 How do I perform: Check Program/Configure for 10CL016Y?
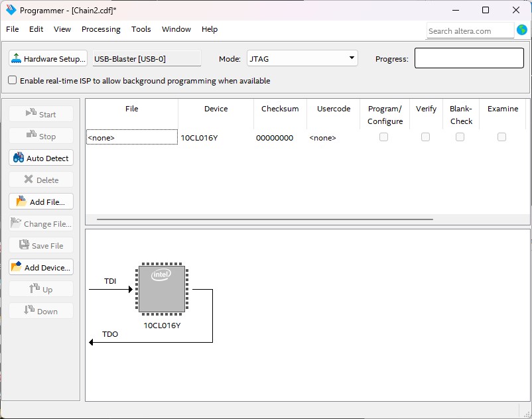tap(383, 137)
